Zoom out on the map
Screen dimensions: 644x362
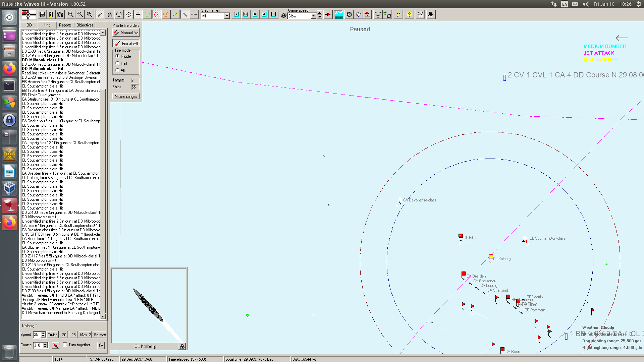[80, 14]
